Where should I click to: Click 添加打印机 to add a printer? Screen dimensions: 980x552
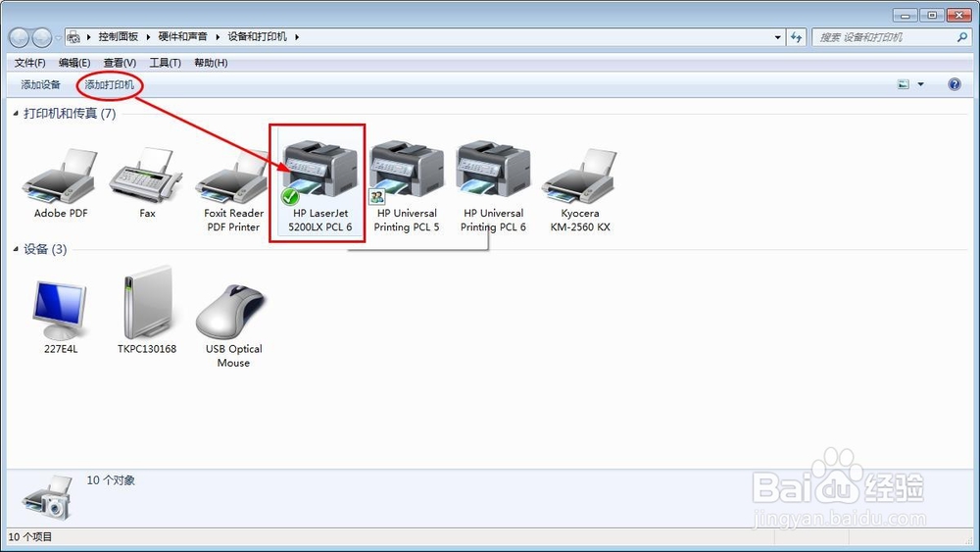(110, 84)
